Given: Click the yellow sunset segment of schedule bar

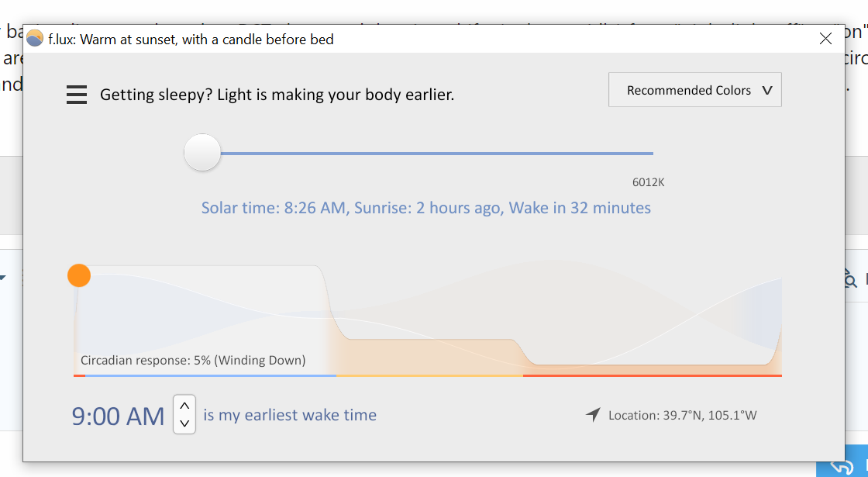Looking at the screenshot, I should click(x=429, y=375).
